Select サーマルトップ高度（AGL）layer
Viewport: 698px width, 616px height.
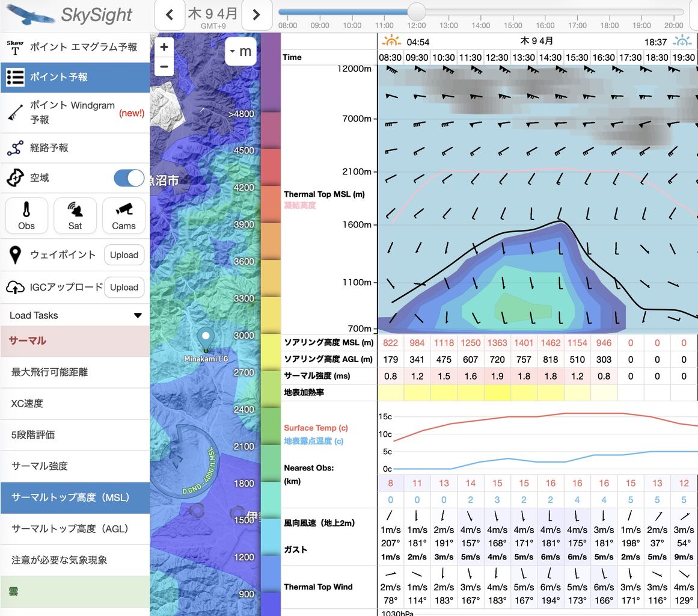(75, 529)
